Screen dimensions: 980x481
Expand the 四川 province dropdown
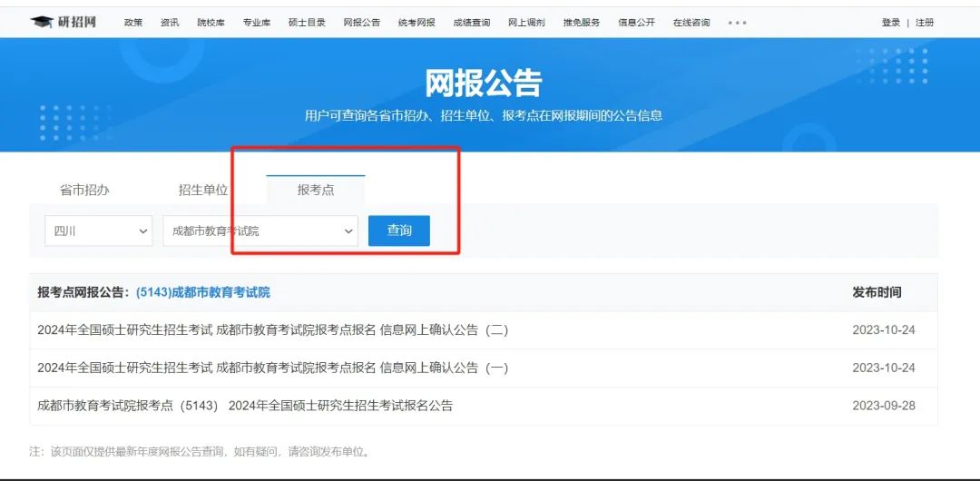point(99,231)
